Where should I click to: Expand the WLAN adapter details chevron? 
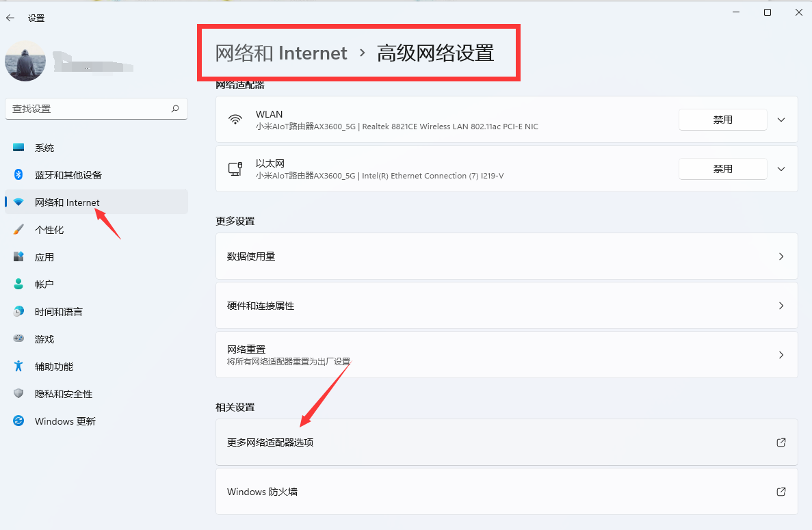pos(781,119)
